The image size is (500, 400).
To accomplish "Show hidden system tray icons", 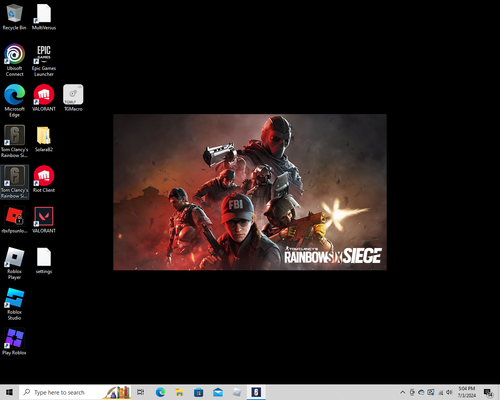I will coord(402,392).
